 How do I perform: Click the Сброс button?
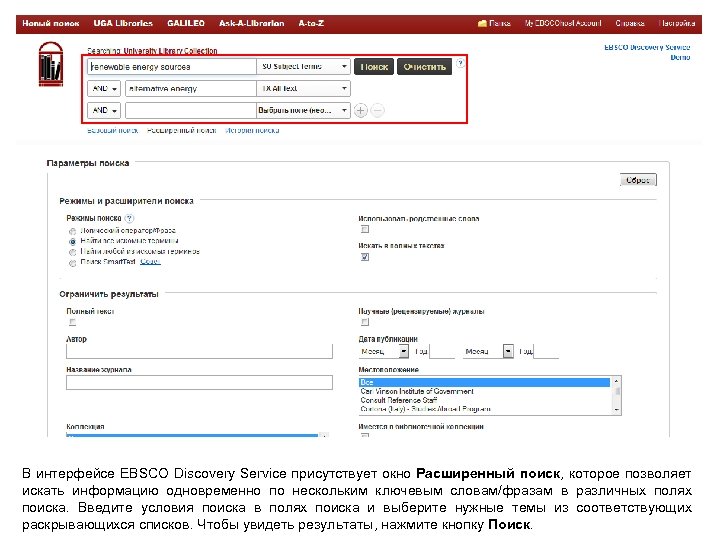point(638,180)
